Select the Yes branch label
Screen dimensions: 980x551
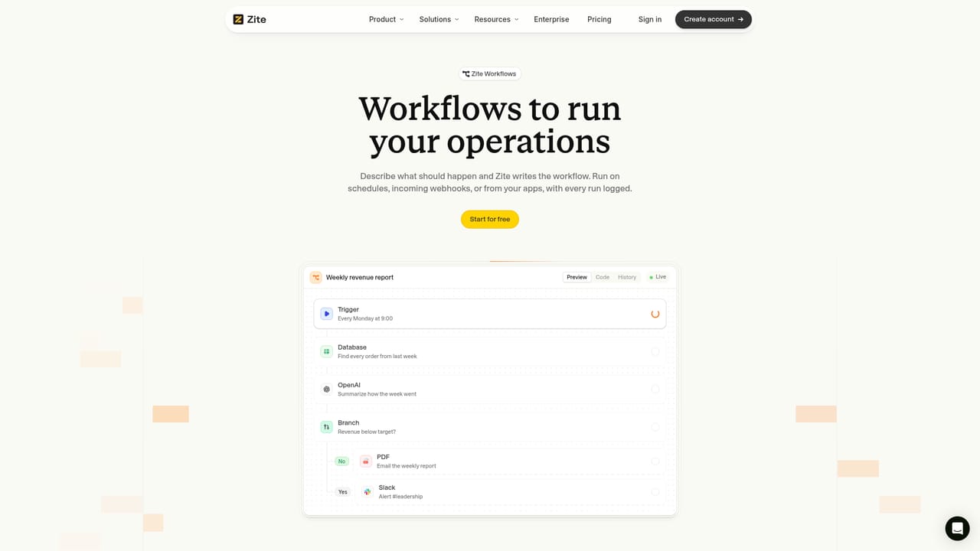(342, 492)
